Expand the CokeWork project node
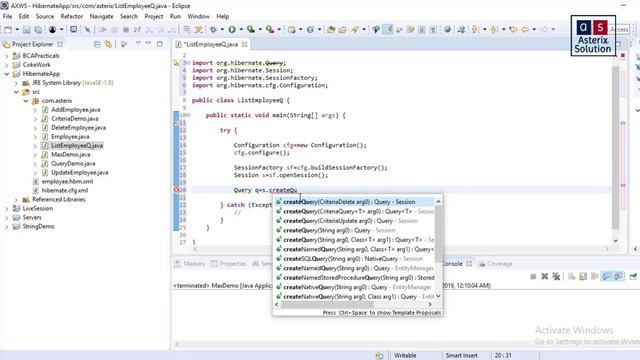640x360 pixels. 7,65
